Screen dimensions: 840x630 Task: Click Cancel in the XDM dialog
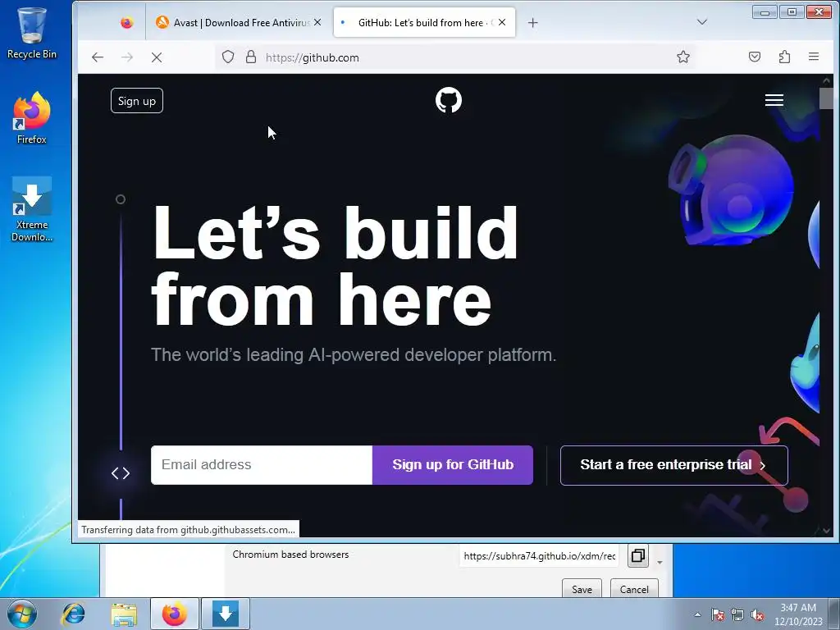click(634, 589)
